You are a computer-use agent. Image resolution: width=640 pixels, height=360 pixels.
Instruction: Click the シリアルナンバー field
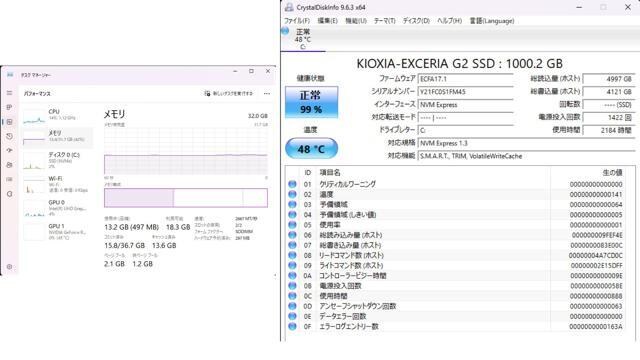coord(466,92)
